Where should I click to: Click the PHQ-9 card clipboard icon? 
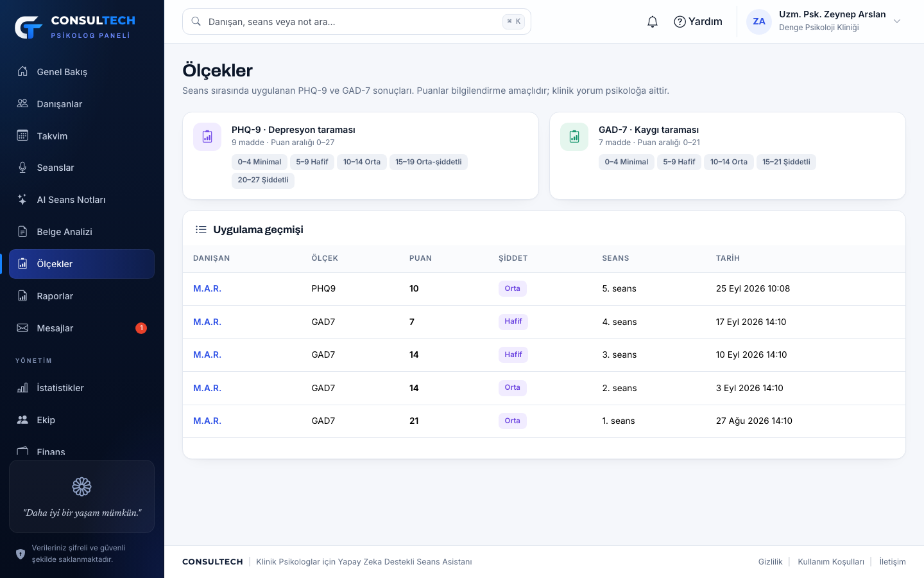coord(207,137)
